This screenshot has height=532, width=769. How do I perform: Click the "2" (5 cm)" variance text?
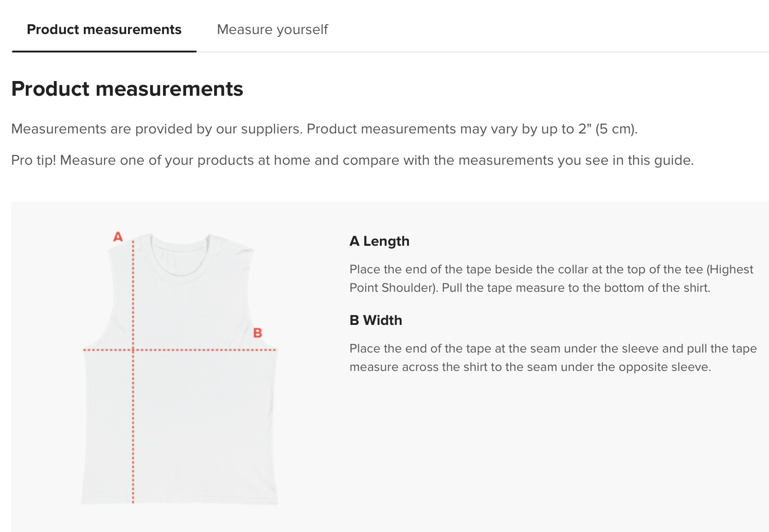point(608,129)
